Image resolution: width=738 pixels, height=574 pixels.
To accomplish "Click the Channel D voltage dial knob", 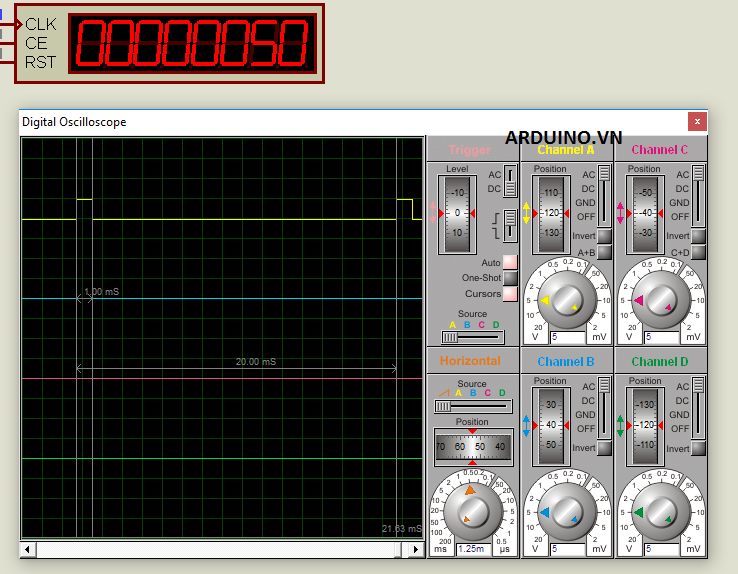I will coord(661,512).
